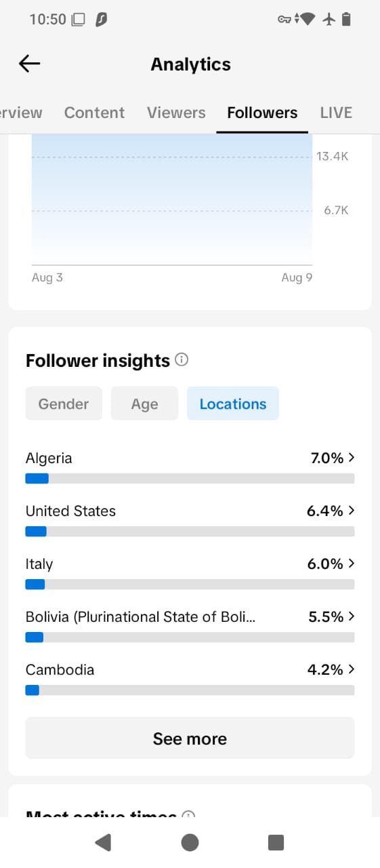
Task: Open Follower insights info icon
Action: (x=181, y=360)
